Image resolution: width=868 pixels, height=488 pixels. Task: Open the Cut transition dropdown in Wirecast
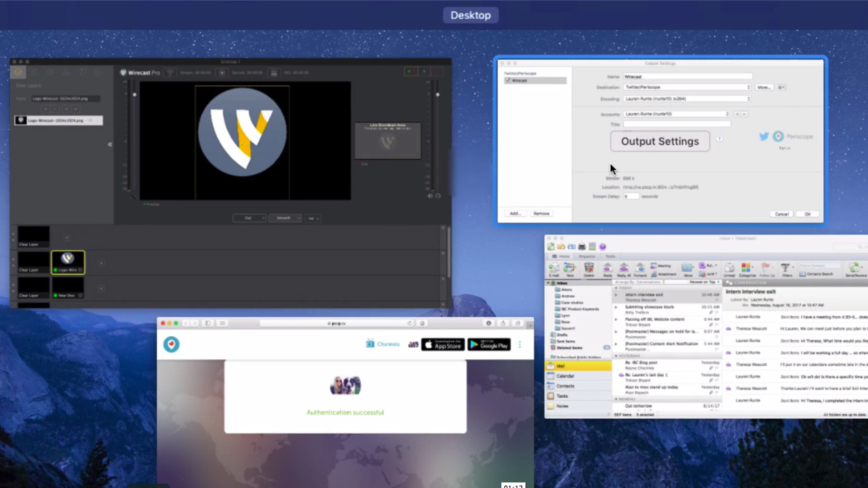(249, 218)
